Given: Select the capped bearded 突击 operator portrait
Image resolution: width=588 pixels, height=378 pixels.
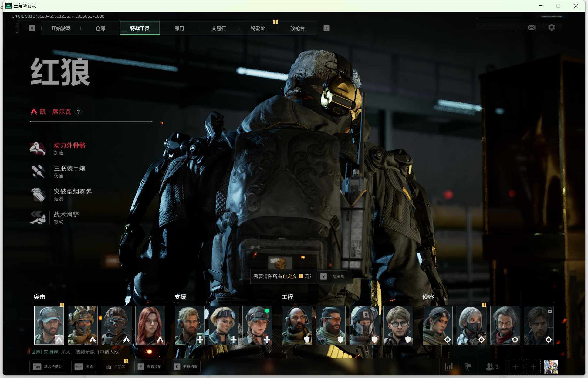Looking at the screenshot, I should click(49, 325).
